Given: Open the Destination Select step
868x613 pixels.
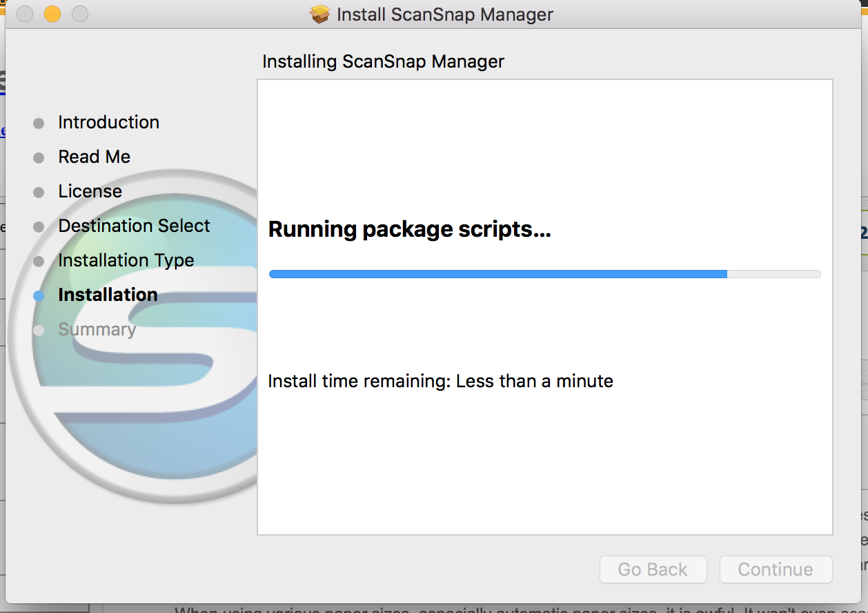Looking at the screenshot, I should pos(134,226).
